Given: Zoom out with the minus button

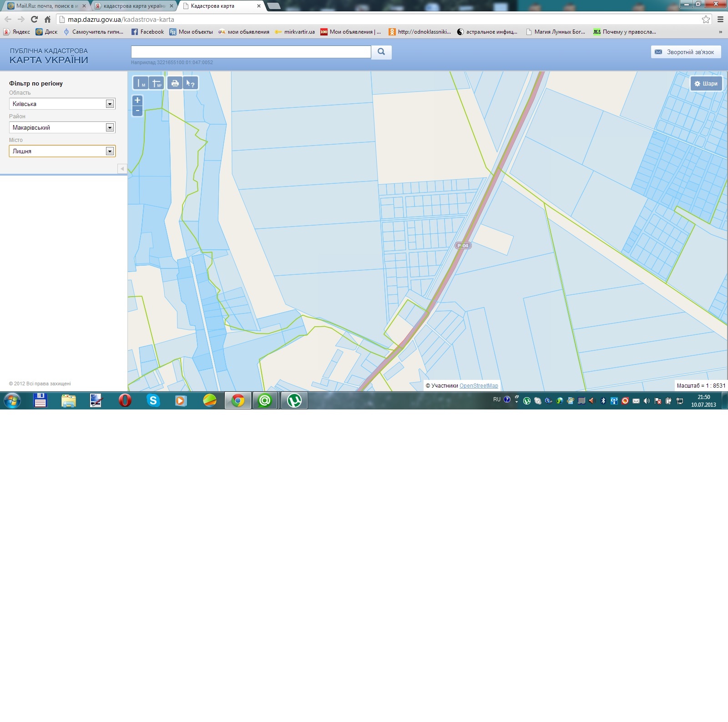Looking at the screenshot, I should click(137, 111).
